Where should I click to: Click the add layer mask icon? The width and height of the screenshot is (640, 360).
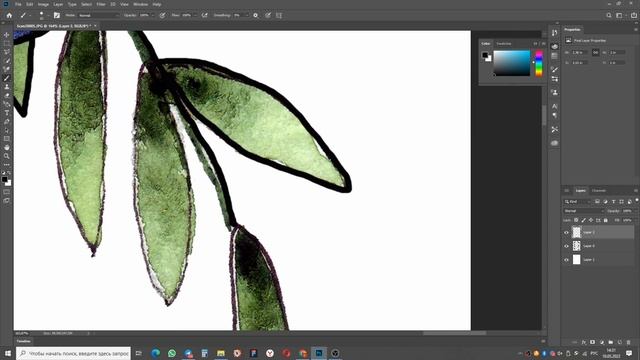(593, 342)
